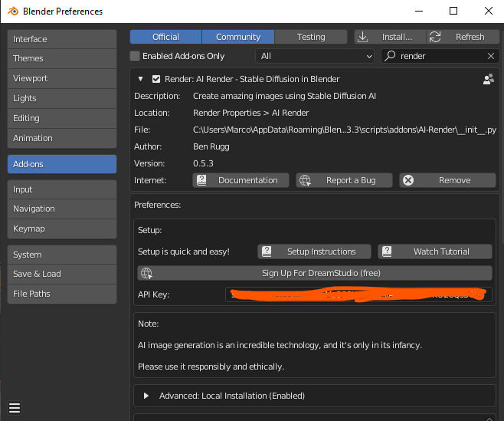This screenshot has width=504, height=421.
Task: Go to the Navigation tab
Action: pyautogui.click(x=62, y=209)
